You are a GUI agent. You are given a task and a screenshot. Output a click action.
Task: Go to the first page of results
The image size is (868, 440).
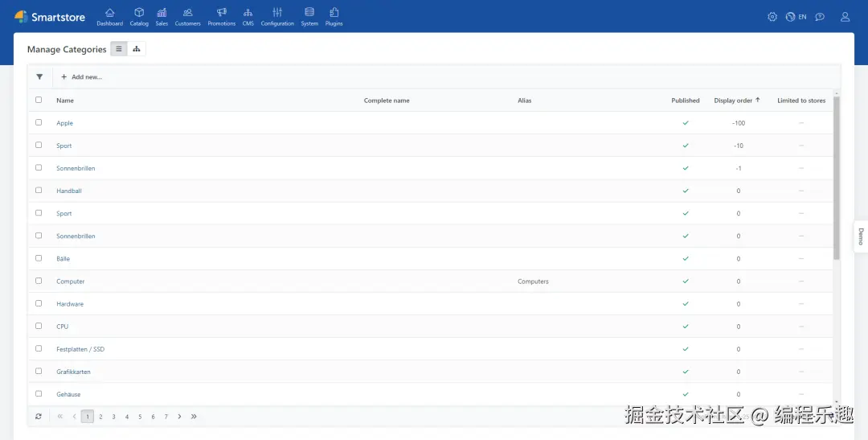(59, 416)
